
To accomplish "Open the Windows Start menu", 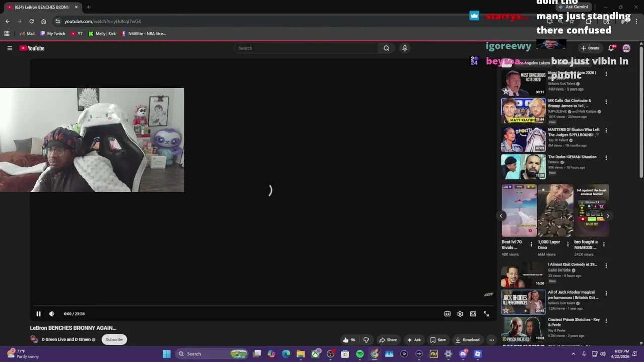I will [167, 354].
